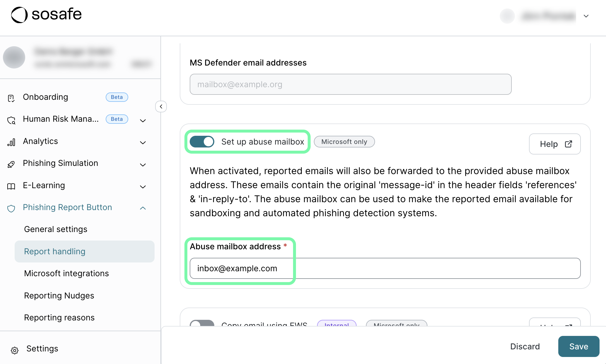Click the E-Learning book icon
The height and width of the screenshot is (364, 606).
tap(11, 186)
